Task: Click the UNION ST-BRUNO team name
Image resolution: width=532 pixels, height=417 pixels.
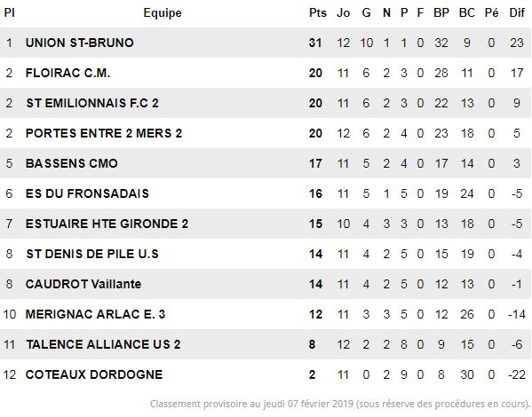Action: coord(80,43)
